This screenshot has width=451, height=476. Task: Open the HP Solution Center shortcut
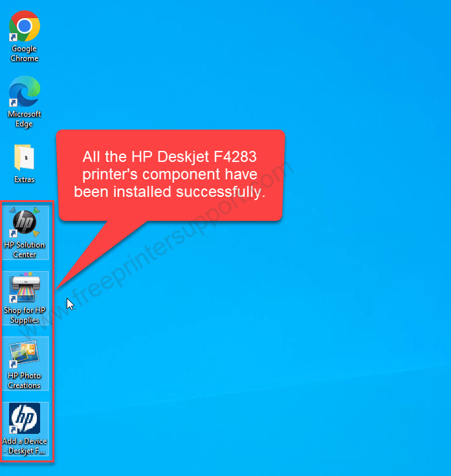click(24, 223)
